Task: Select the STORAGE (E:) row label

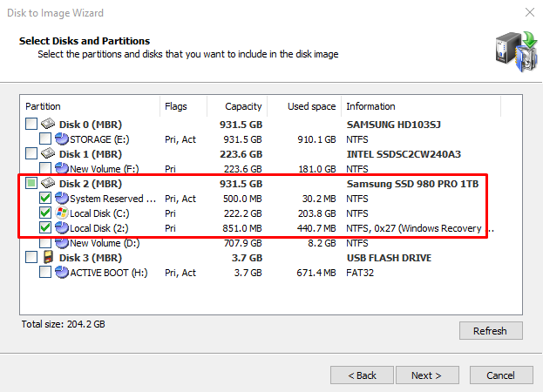Action: (x=99, y=139)
